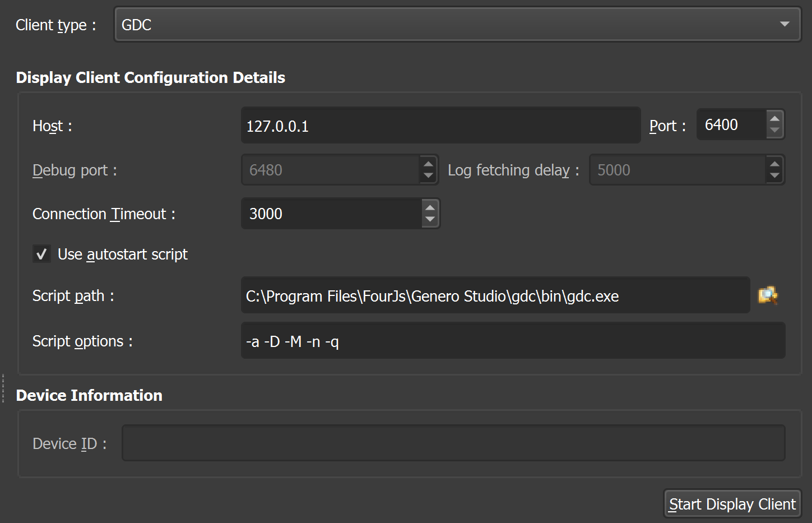Click into the Port number field

point(731,124)
